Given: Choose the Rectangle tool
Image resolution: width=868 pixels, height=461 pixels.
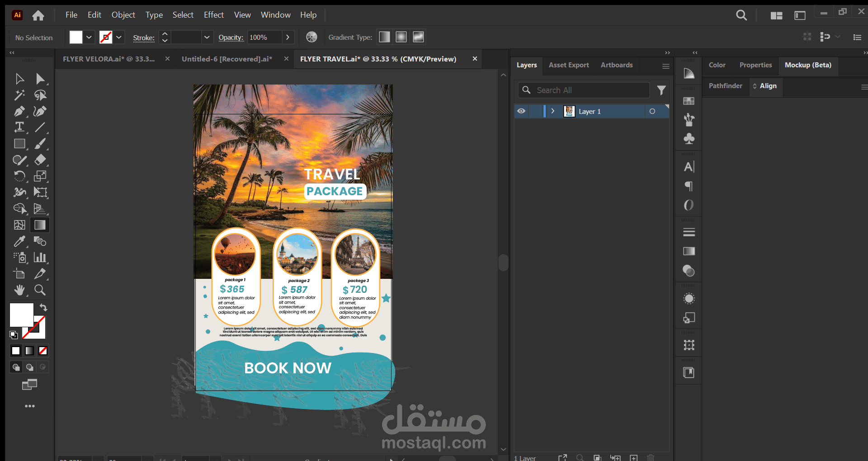Looking at the screenshot, I should coord(19,144).
